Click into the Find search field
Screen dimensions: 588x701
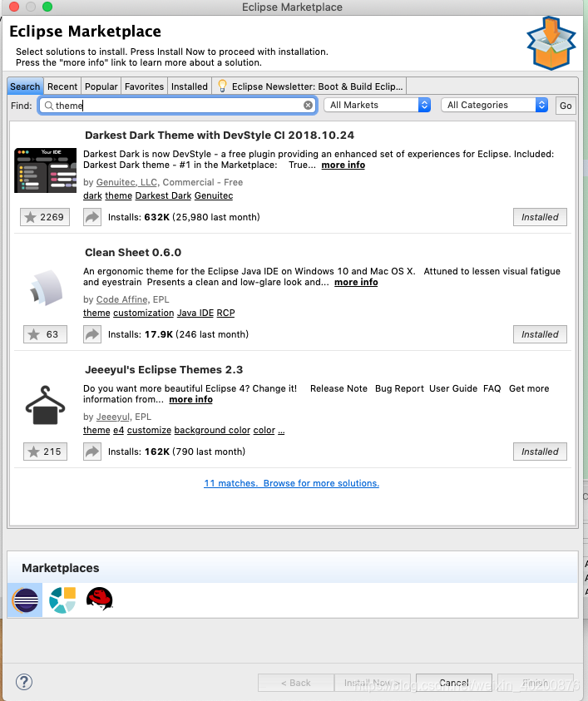[x=177, y=106]
